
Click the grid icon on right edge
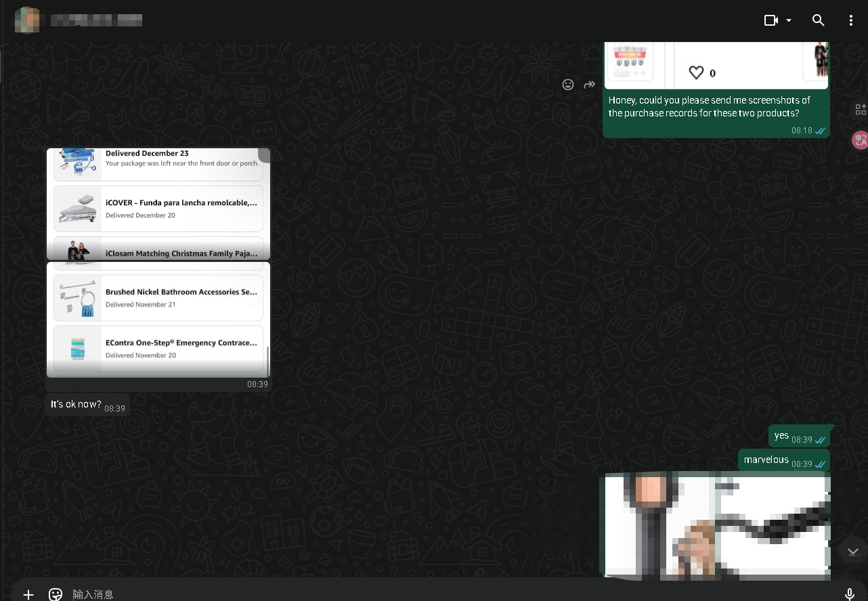click(861, 110)
